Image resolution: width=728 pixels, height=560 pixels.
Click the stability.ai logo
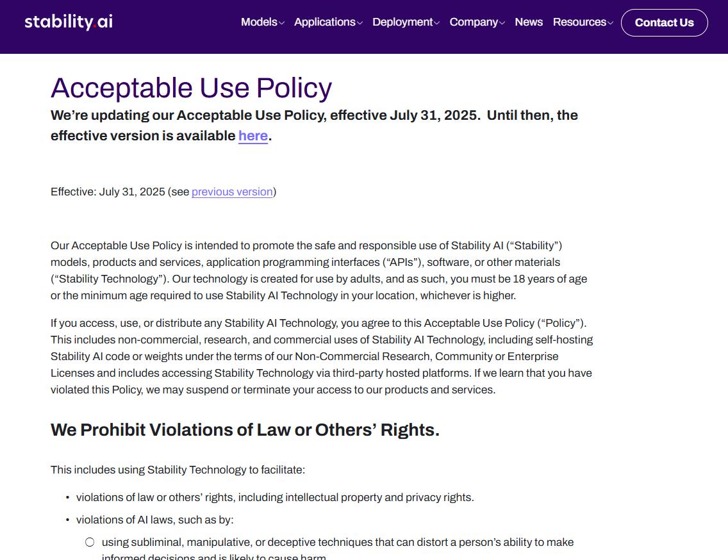click(x=69, y=22)
